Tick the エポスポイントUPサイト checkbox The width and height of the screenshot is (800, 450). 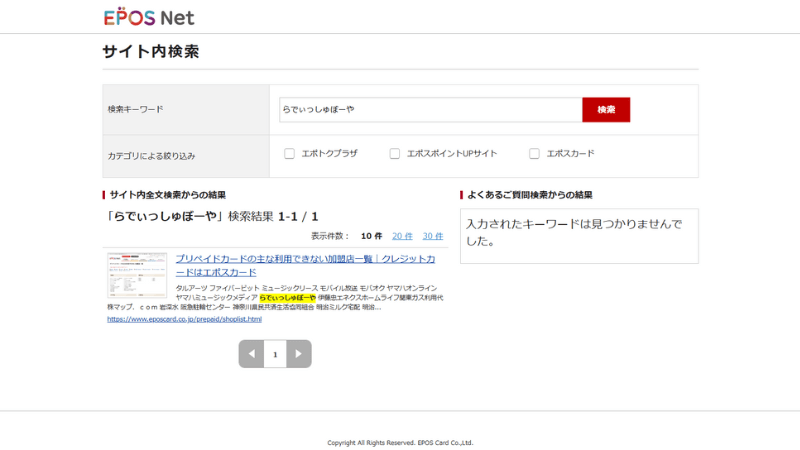394,154
